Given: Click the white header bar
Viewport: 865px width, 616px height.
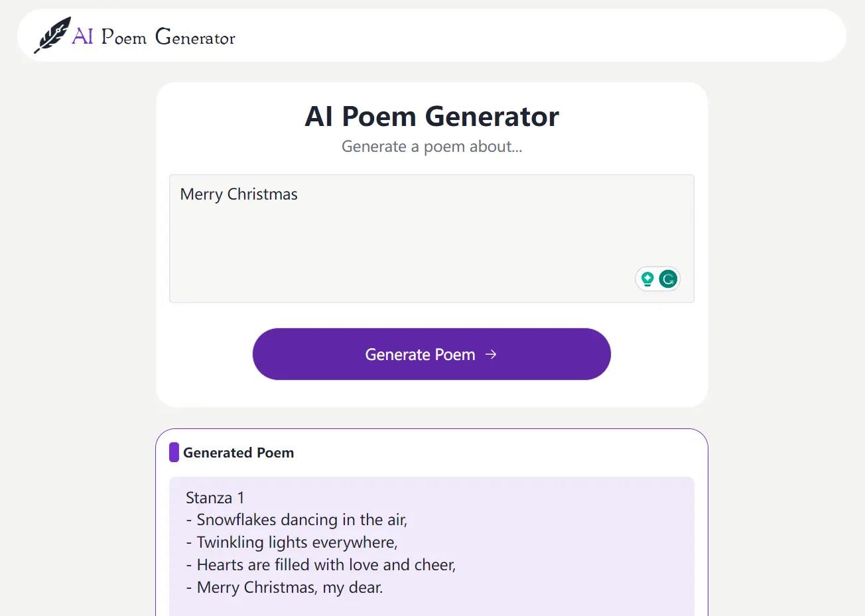Looking at the screenshot, I should pyautogui.click(x=431, y=34).
